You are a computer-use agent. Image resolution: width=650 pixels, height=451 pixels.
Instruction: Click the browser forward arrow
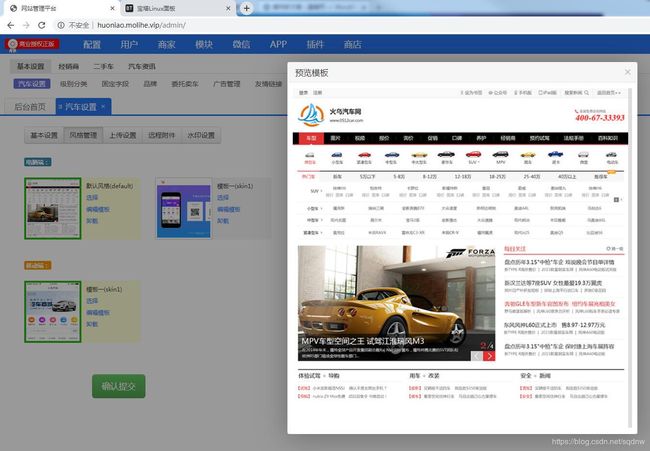coord(26,25)
